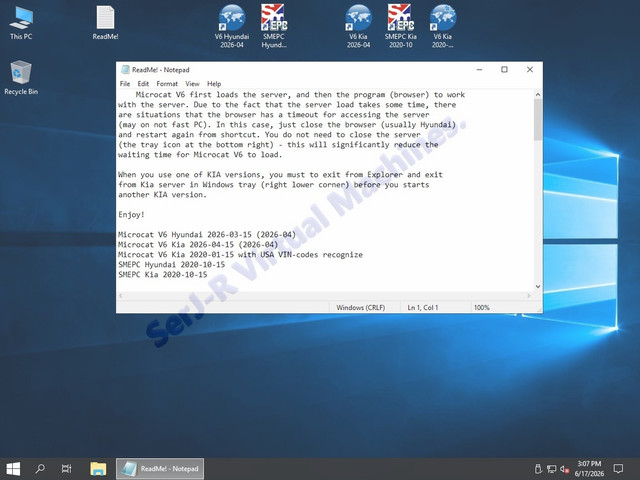Open the Windows Start menu
Image resolution: width=640 pixels, height=480 pixels.
tap(13, 469)
